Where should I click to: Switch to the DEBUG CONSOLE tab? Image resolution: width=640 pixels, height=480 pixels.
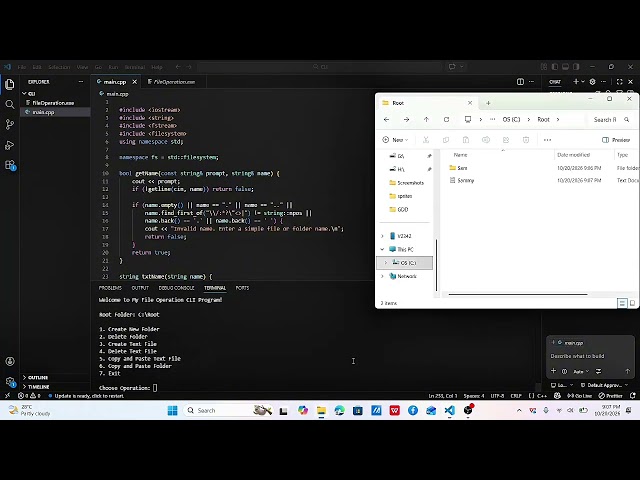[176, 288]
